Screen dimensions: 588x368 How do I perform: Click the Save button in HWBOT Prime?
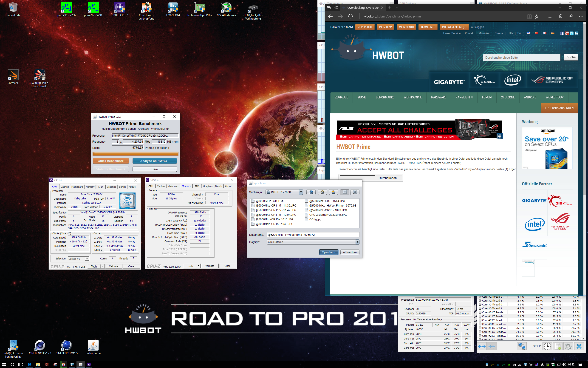point(155,169)
